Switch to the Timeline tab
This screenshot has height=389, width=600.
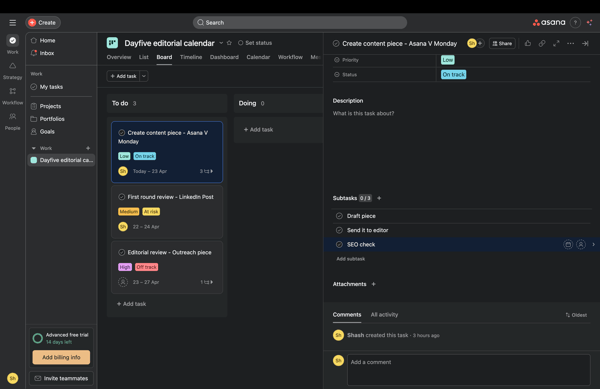point(191,57)
